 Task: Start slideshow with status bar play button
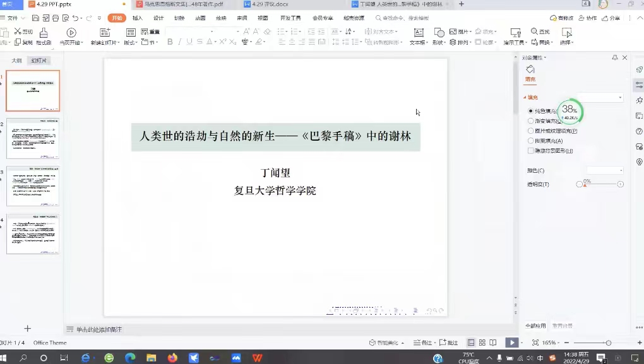click(510, 343)
